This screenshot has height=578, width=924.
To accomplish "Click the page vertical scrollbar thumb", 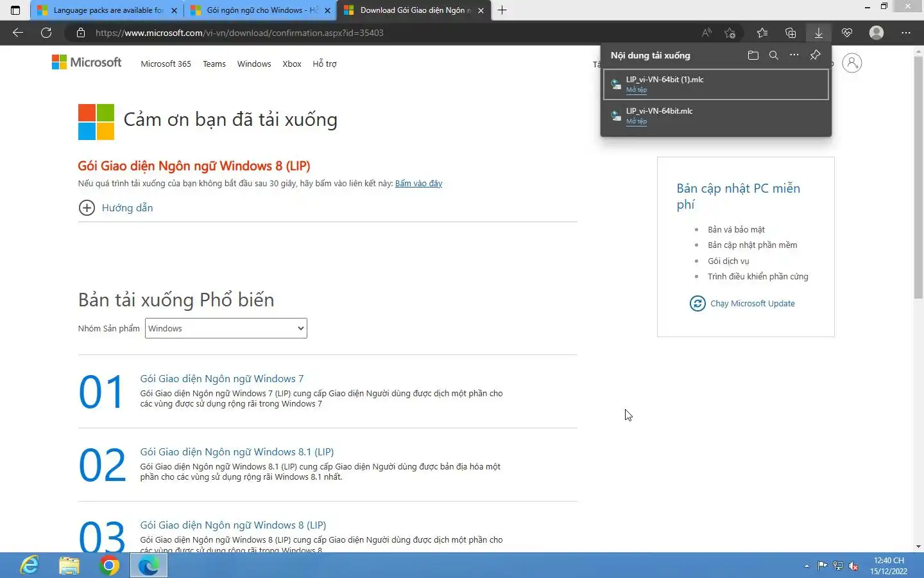I will [918, 177].
